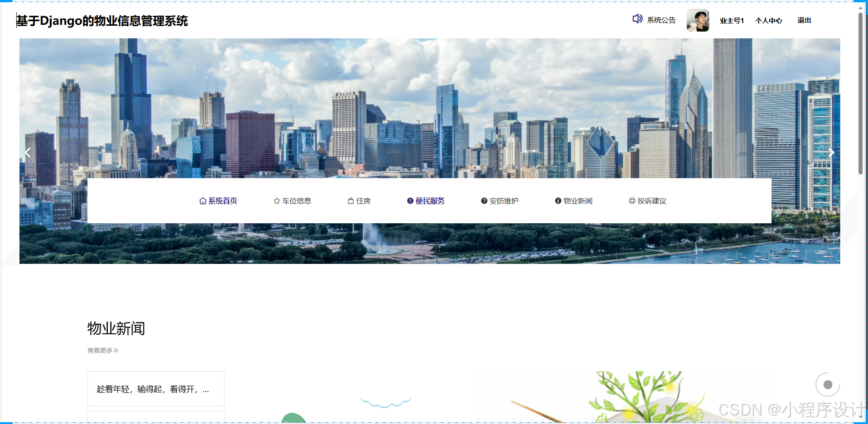This screenshot has height=424, width=868.
Task: Open 便民服务 menu item
Action: (430, 201)
